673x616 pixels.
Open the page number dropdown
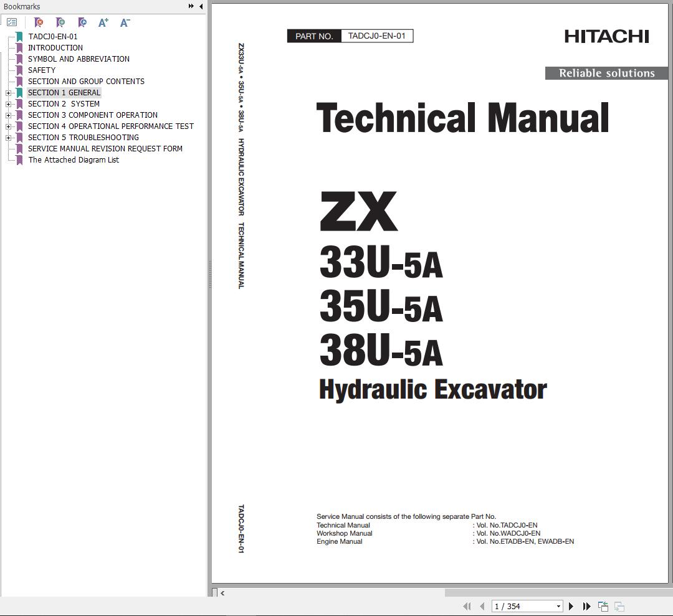click(x=558, y=606)
